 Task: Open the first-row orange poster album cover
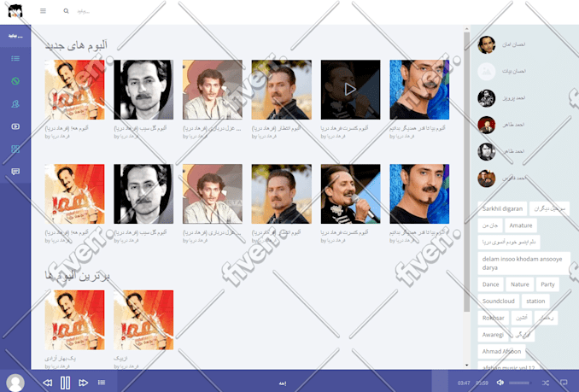click(74, 90)
